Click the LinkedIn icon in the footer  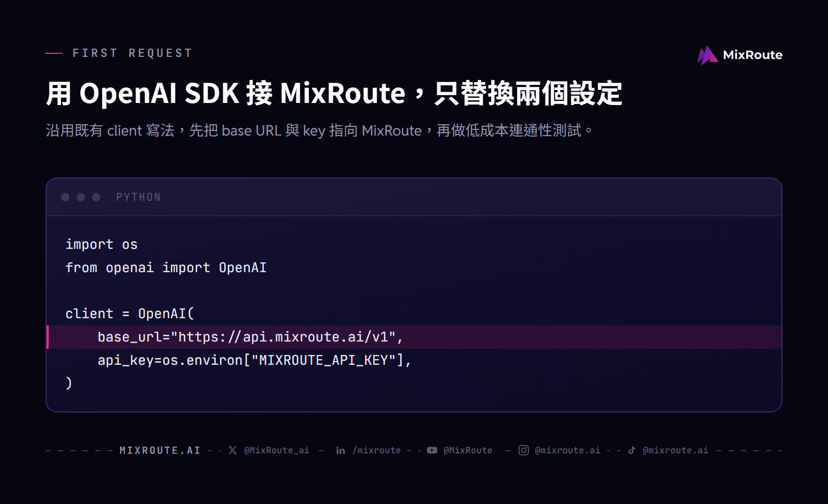tap(341, 450)
